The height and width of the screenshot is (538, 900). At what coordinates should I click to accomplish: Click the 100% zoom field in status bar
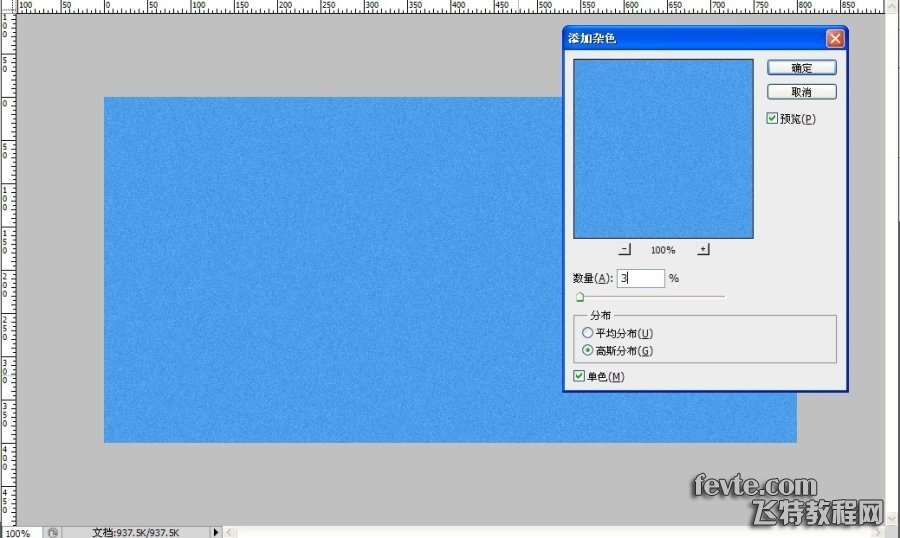point(21,533)
